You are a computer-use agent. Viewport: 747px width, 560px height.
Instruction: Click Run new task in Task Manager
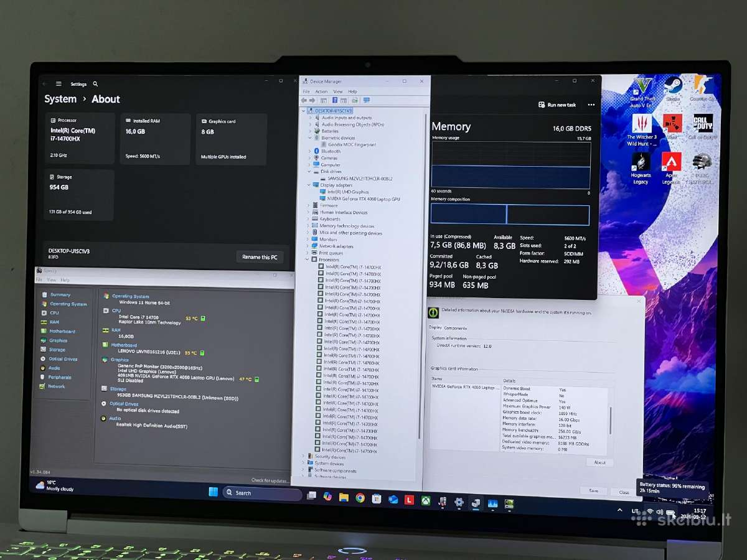click(x=558, y=105)
